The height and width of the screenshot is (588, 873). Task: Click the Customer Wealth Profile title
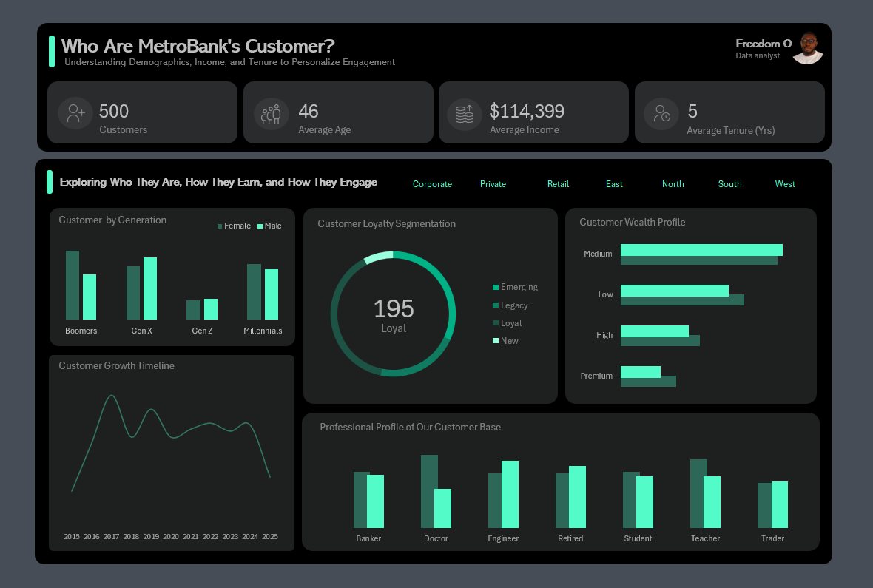(x=632, y=222)
